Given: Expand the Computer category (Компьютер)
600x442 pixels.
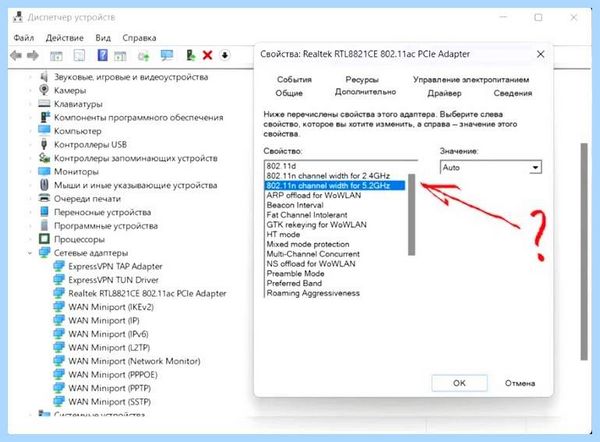Looking at the screenshot, I should click(x=30, y=131).
